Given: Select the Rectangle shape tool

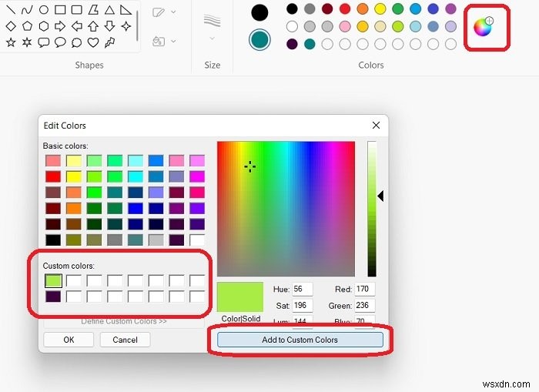Looking at the screenshot, I should pyautogui.click(x=60, y=10).
